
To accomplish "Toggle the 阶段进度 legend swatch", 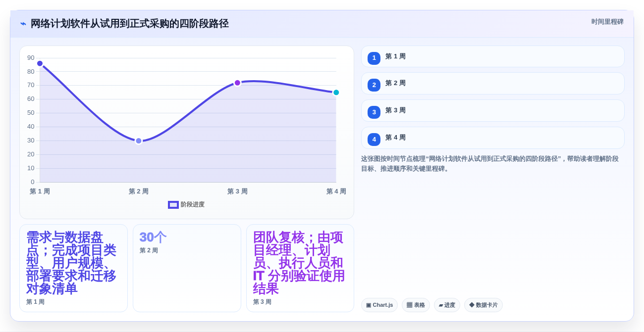I will pyautogui.click(x=173, y=204).
